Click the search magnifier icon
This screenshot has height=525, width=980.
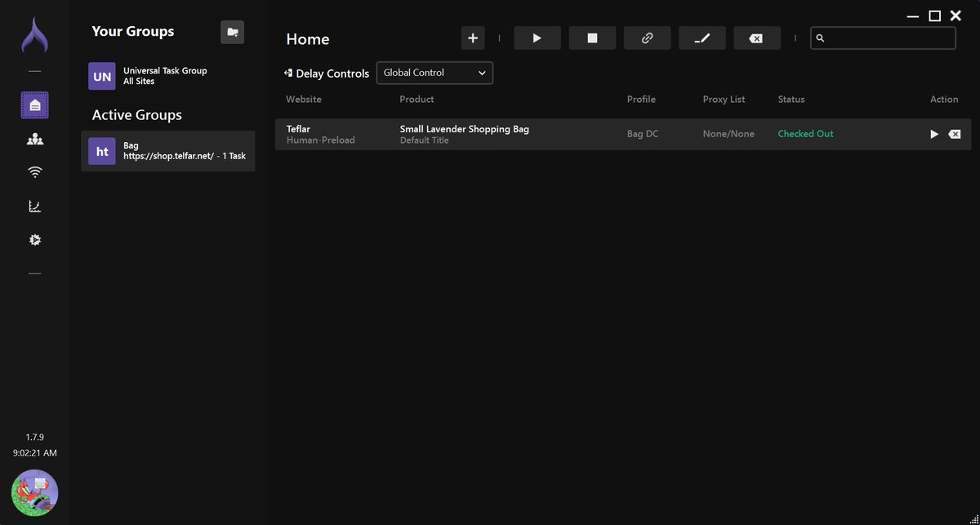[x=821, y=38]
